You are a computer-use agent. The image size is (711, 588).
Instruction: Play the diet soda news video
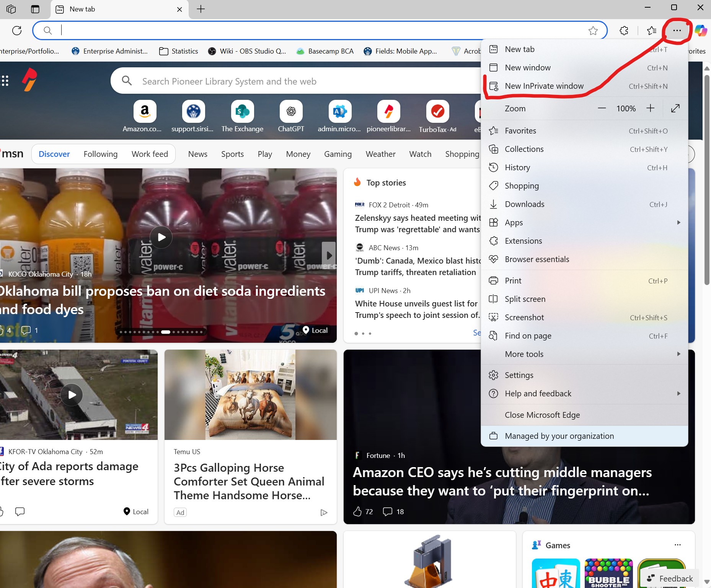click(161, 237)
